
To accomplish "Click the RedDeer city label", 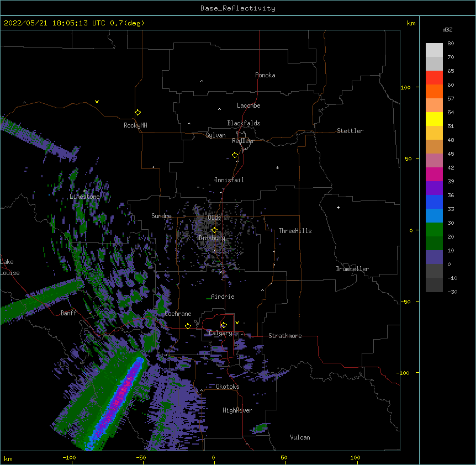I will pos(243,141).
